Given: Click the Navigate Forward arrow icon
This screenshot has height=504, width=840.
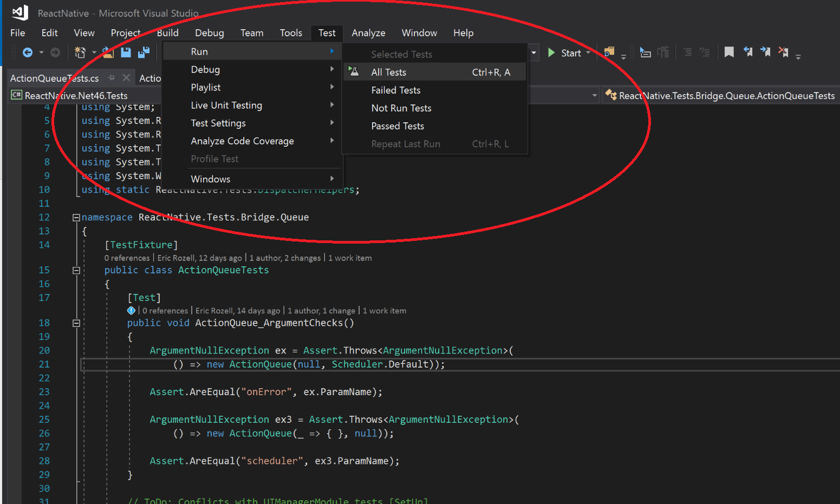Looking at the screenshot, I should [x=55, y=53].
